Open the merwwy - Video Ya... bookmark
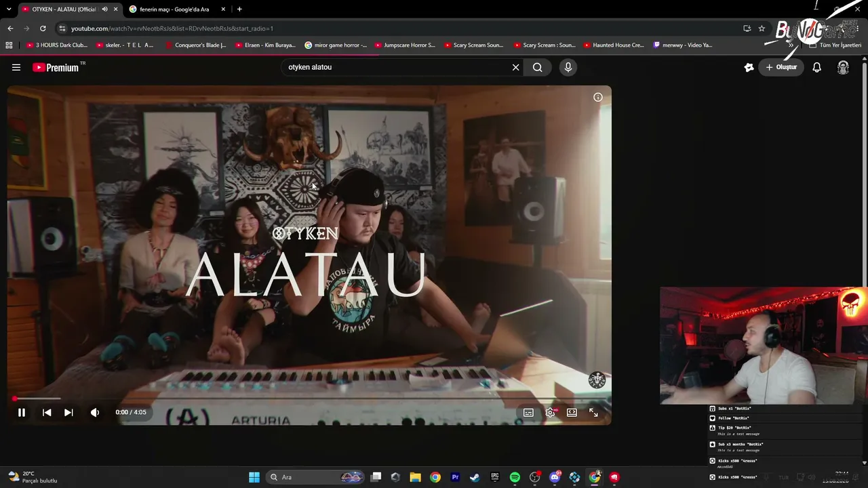 (x=683, y=45)
